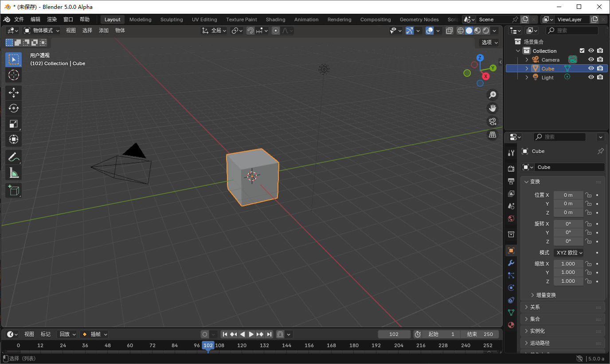610x364 pixels.
Task: Open the World properties tab
Action: (511, 218)
